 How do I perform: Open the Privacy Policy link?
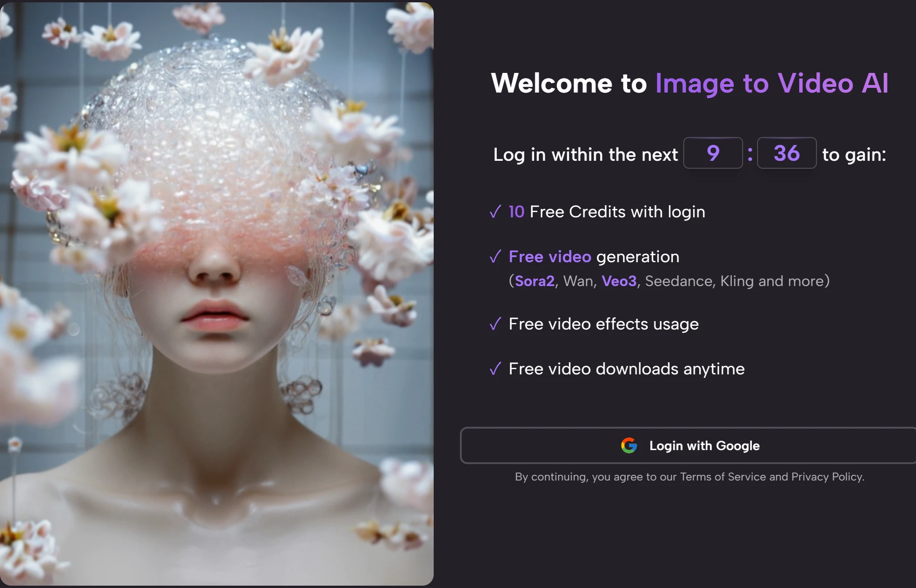point(826,477)
